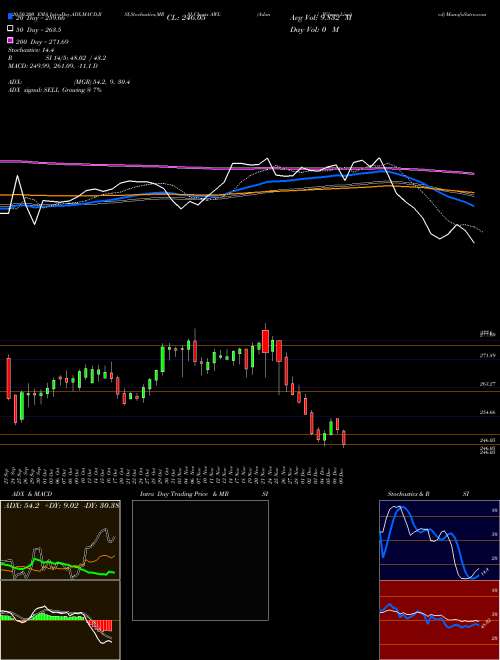Click the 'Avg Vol' volume readout

click(x=321, y=18)
